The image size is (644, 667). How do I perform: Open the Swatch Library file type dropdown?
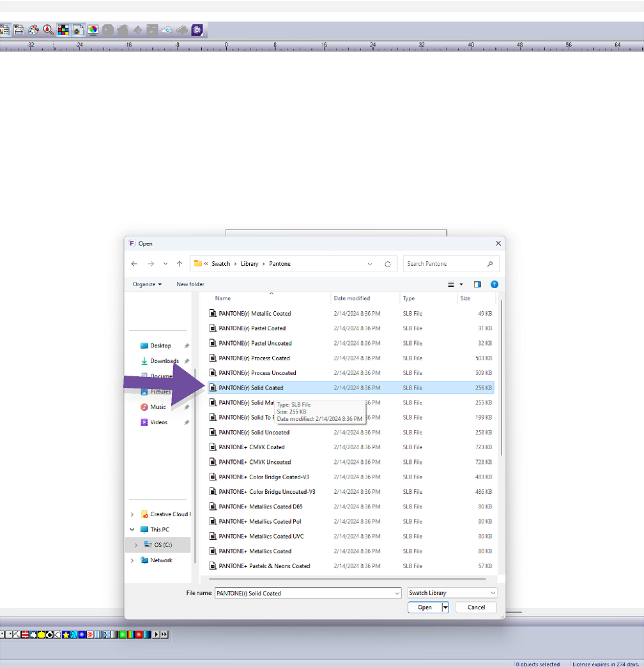coord(452,592)
